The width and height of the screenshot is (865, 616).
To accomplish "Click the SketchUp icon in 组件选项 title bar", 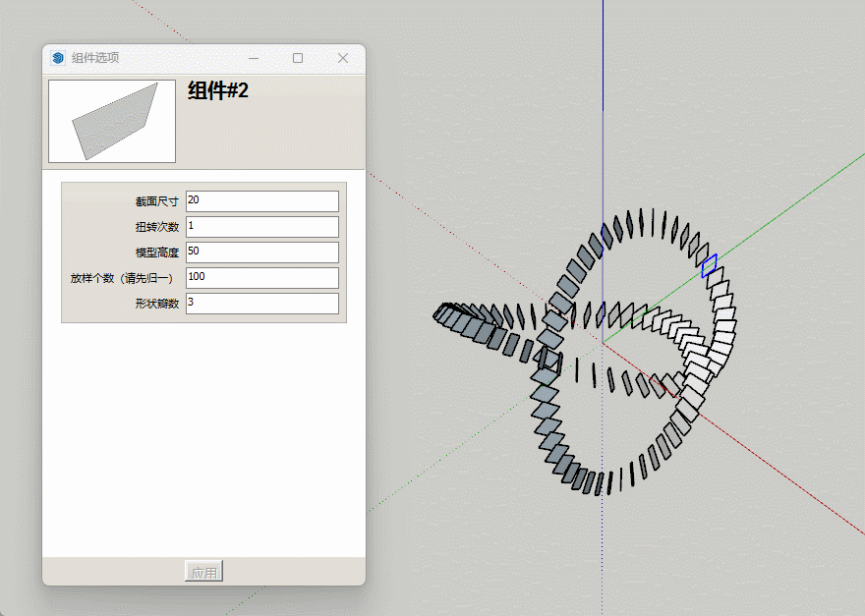I will pyautogui.click(x=58, y=58).
